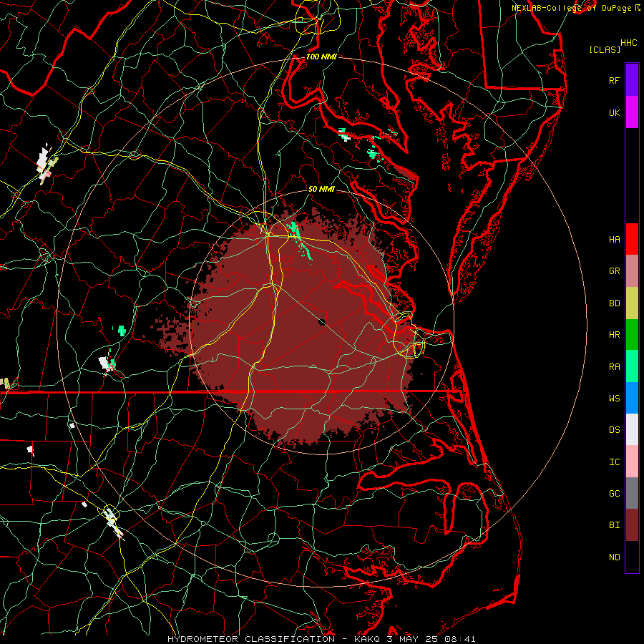
Task: Click the 100 NMI range ring label
Action: click(321, 57)
